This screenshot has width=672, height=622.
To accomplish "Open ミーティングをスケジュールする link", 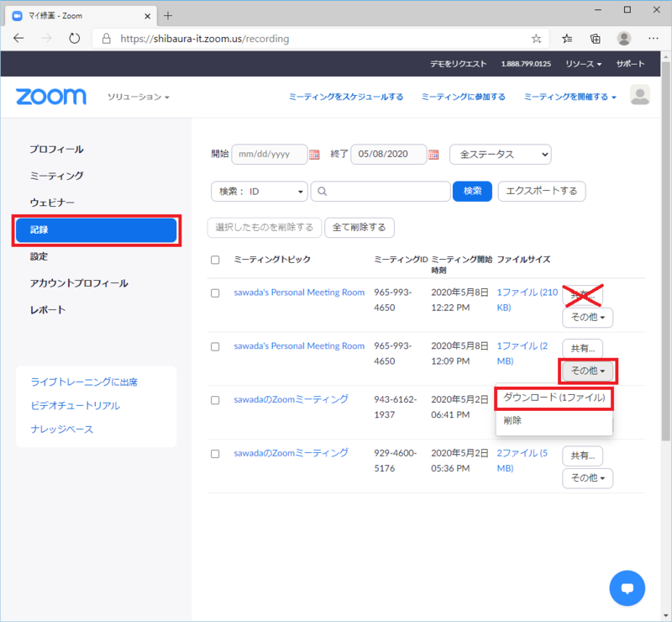I will (346, 97).
